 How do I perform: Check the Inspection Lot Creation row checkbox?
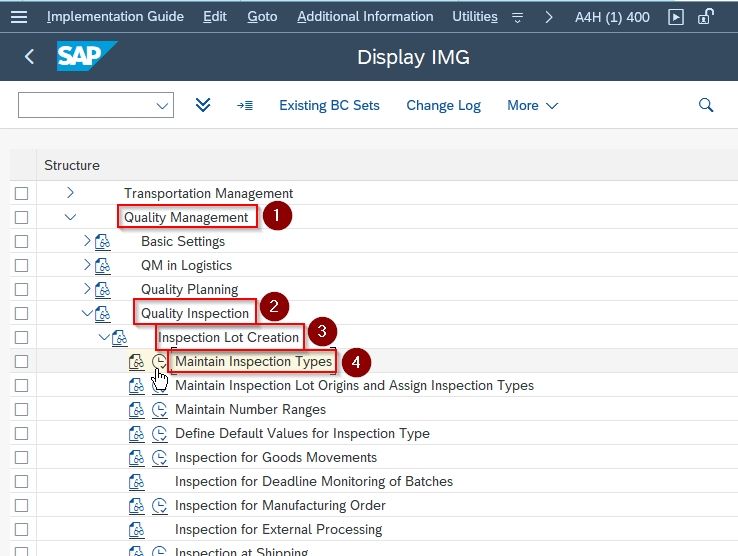(x=21, y=338)
